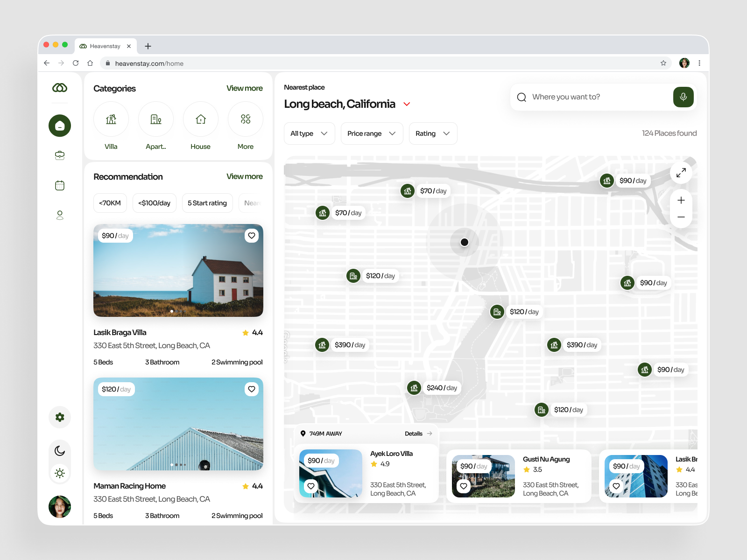The image size is (747, 560).
Task: Switch to the Heavenstay browser tab
Action: (x=105, y=46)
